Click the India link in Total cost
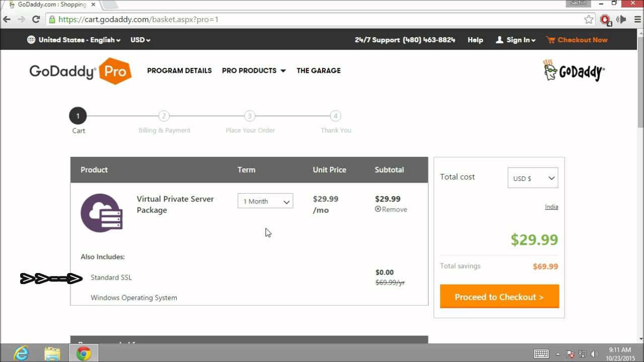644x362 pixels. click(x=551, y=207)
